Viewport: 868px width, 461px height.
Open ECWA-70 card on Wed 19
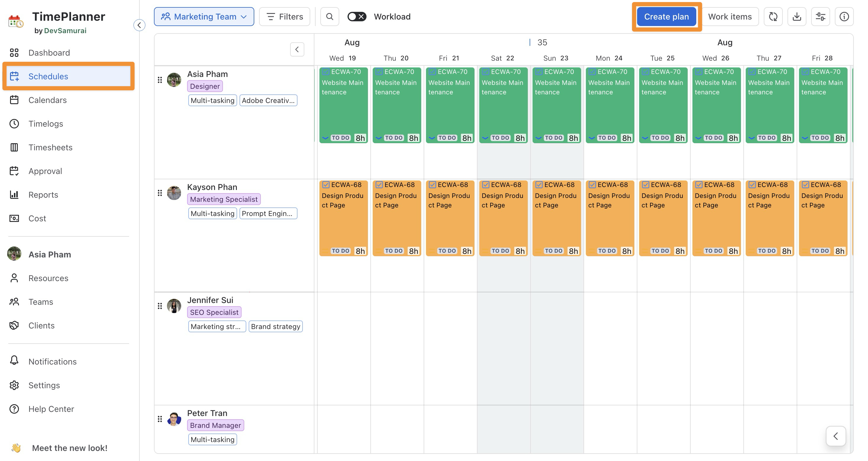coord(344,105)
